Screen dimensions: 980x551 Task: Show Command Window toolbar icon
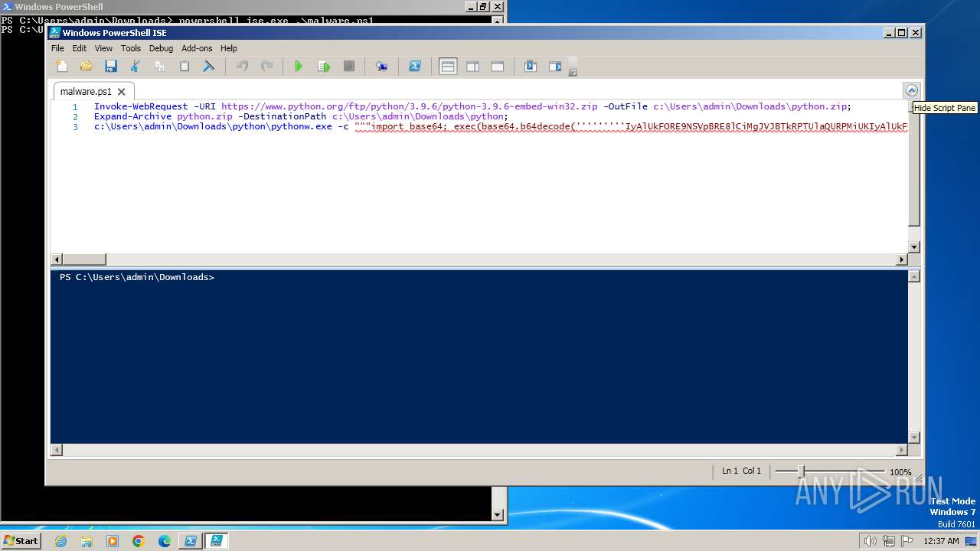coord(531,67)
